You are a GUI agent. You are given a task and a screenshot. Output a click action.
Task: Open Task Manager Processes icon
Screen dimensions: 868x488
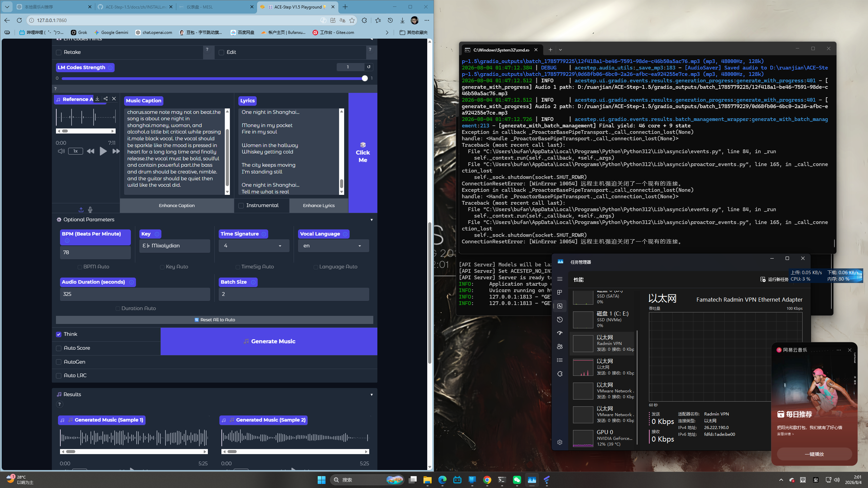tap(560, 292)
